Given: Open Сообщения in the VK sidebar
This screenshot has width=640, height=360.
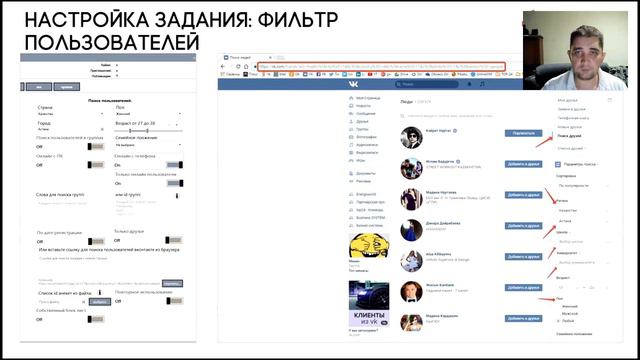Looking at the screenshot, I should pyautogui.click(x=362, y=113).
